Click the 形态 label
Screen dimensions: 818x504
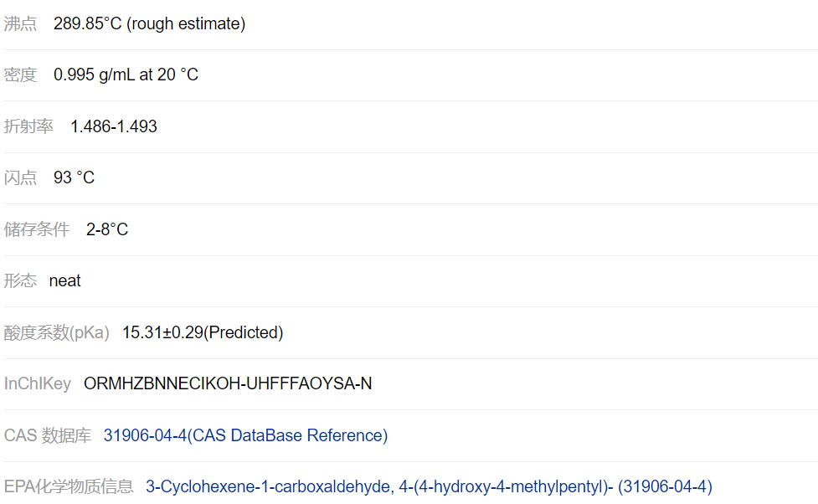point(21,280)
